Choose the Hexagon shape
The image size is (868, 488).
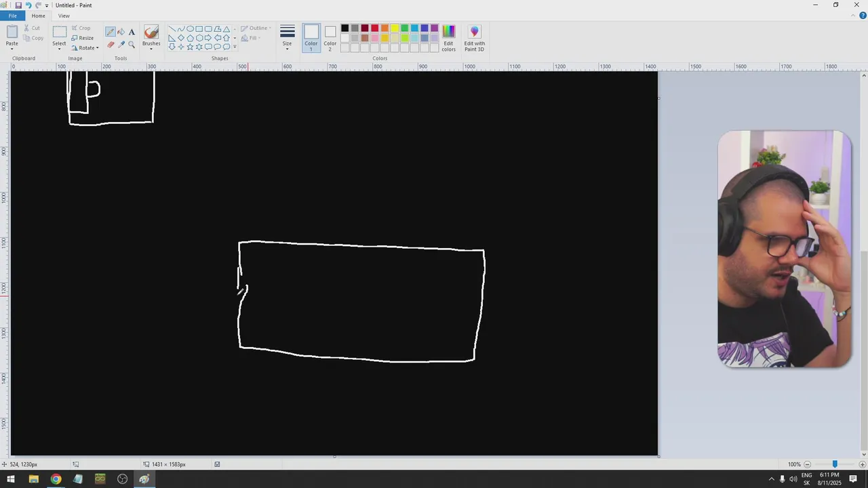click(x=199, y=38)
